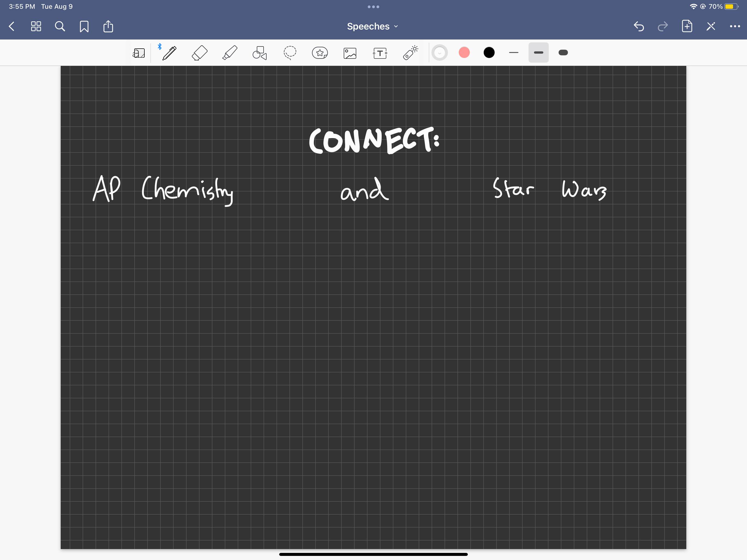
Task: Bookmark this page
Action: coord(84,26)
